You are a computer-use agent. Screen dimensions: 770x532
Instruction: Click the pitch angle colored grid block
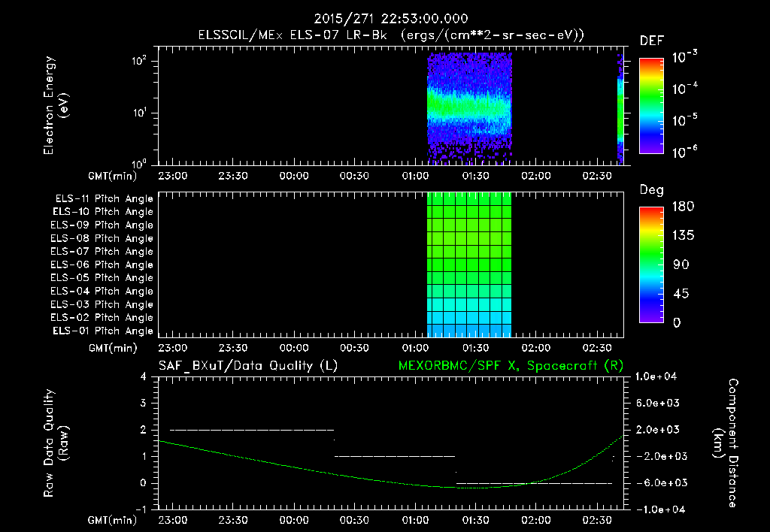pyautogui.click(x=469, y=264)
